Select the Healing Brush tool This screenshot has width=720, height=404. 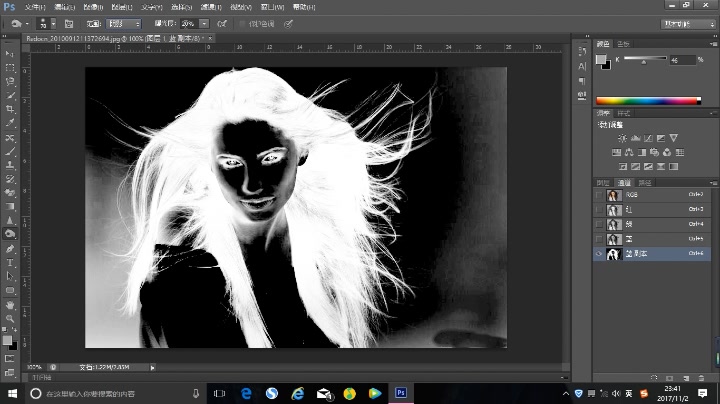coord(10,138)
